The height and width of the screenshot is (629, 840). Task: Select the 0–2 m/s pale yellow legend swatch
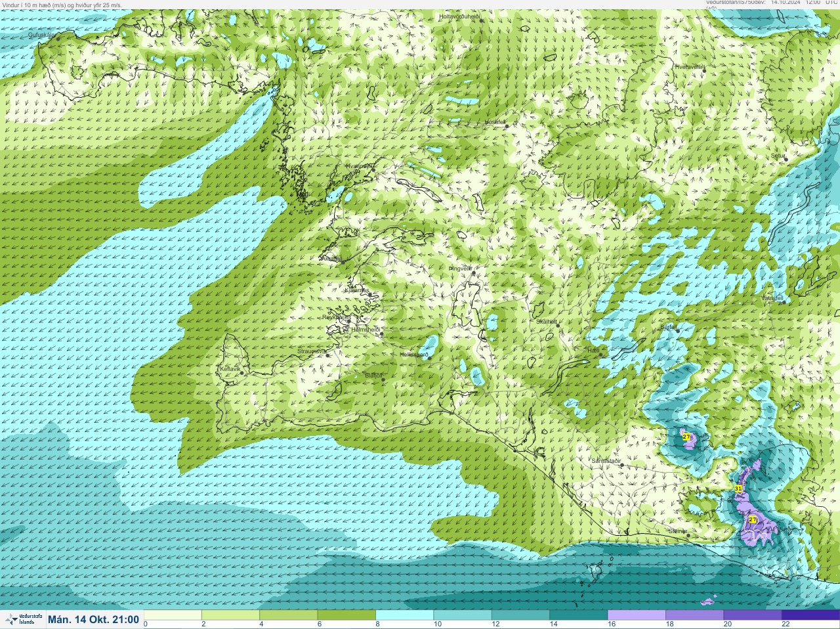point(173,615)
